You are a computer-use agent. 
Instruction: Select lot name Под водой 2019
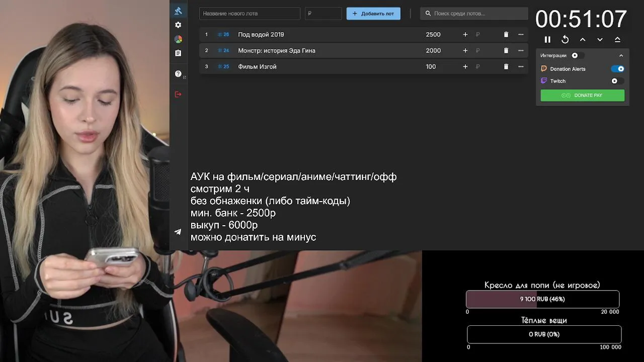coord(261,35)
